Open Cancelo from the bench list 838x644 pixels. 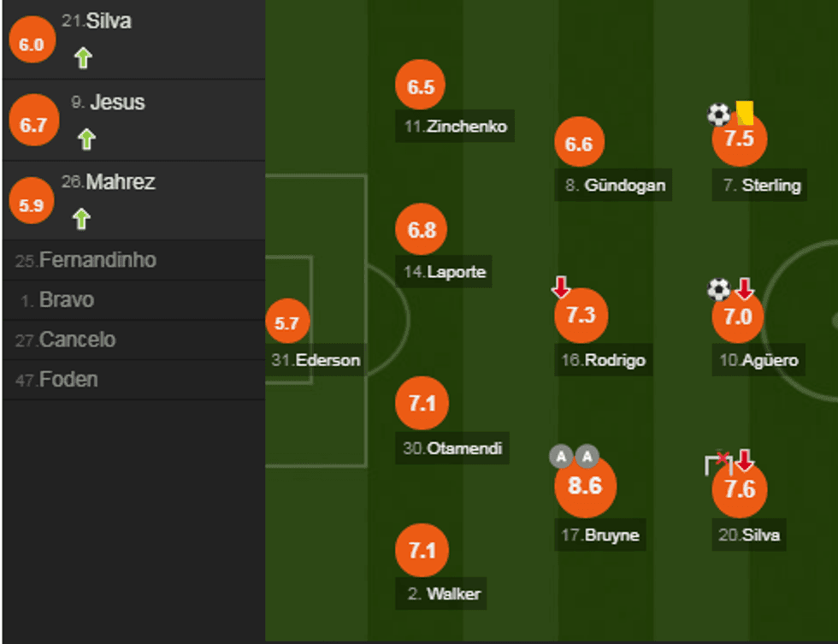point(77,340)
